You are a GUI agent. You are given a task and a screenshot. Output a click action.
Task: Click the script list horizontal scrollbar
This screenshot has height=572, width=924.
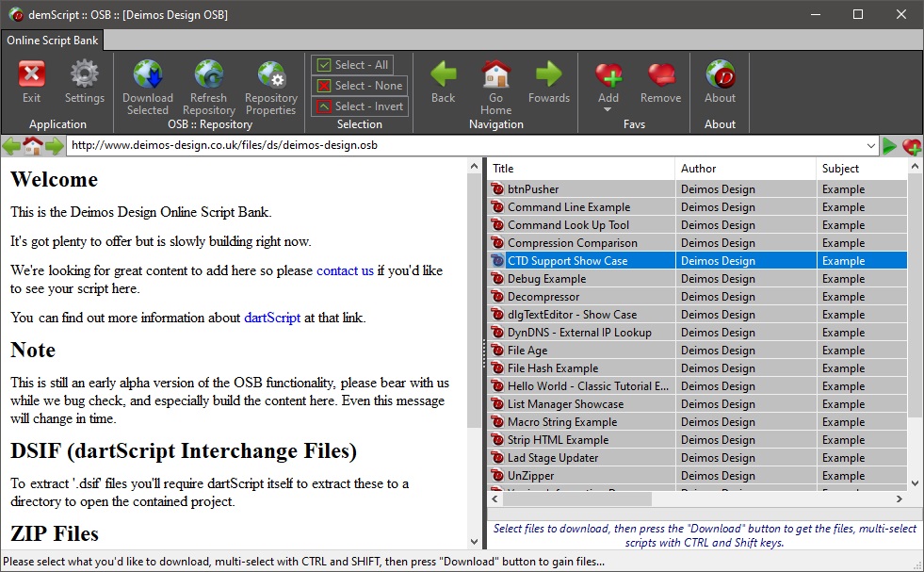coord(577,498)
